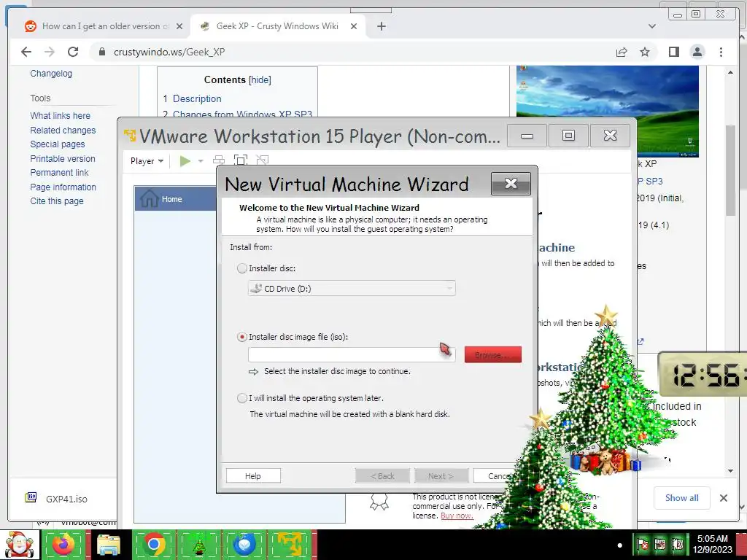Open Special pages link
This screenshot has width=747, height=560.
coord(57,144)
